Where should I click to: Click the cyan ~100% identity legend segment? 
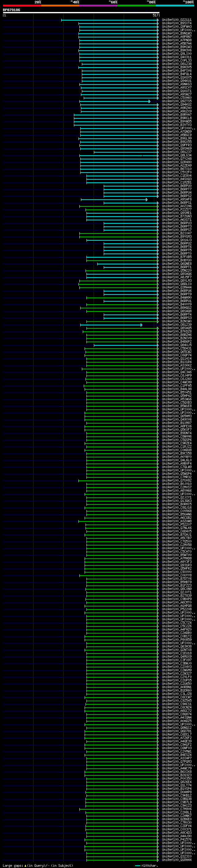click(x=175, y=6)
